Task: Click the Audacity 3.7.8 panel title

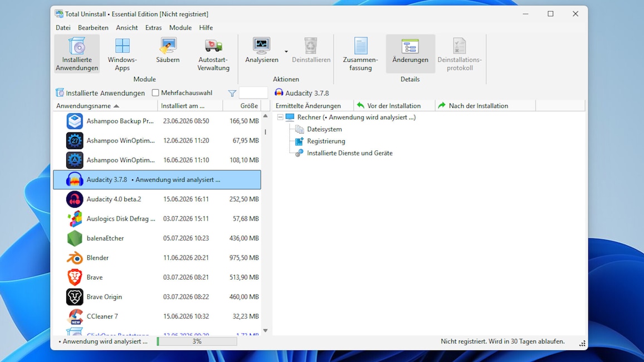Action: (307, 93)
